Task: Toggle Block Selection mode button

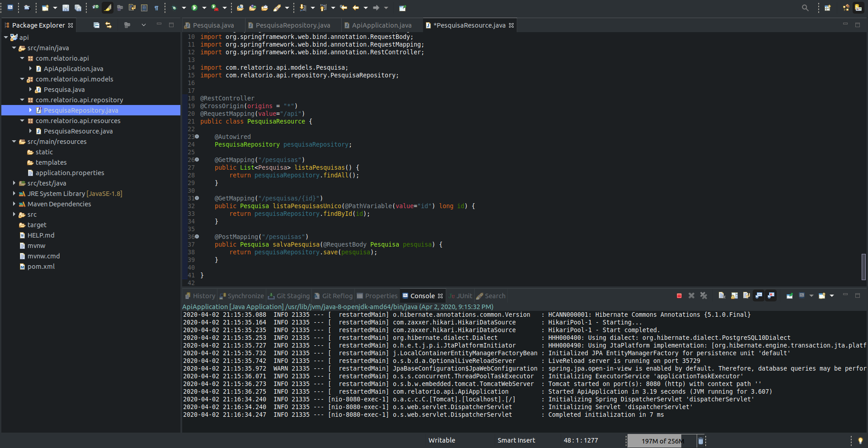Action: tap(144, 8)
